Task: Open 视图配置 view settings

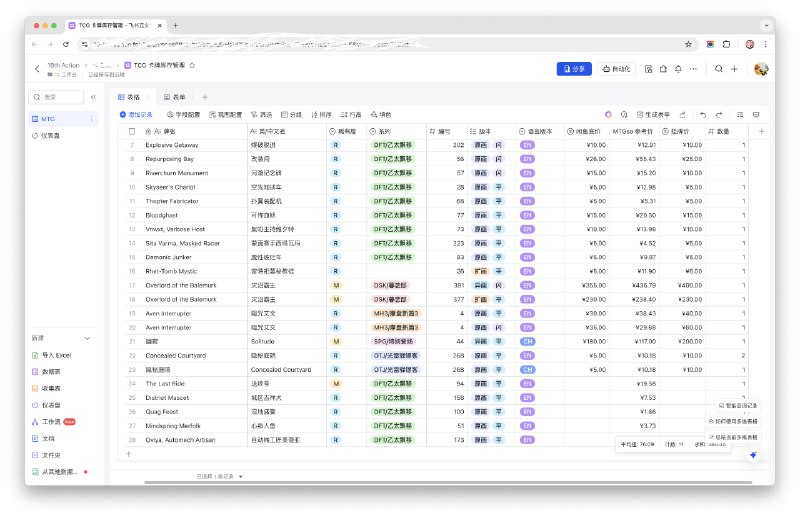Action: (226, 115)
